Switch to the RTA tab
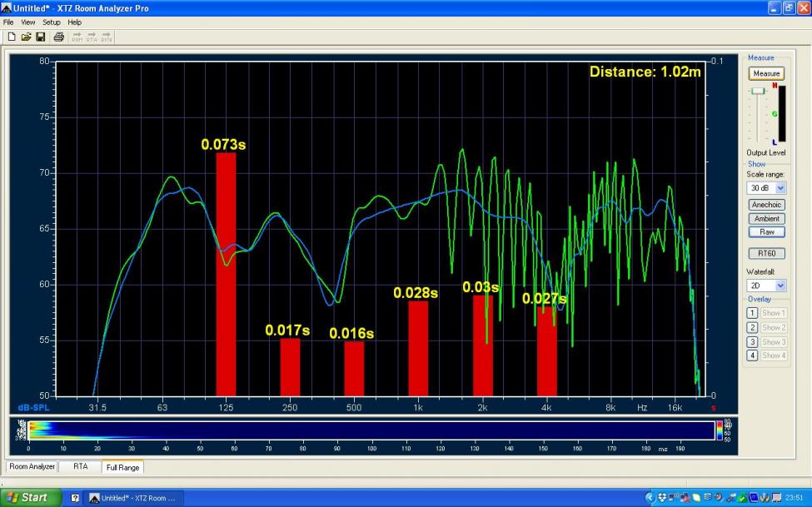The width and height of the screenshot is (812, 507). coord(80,466)
